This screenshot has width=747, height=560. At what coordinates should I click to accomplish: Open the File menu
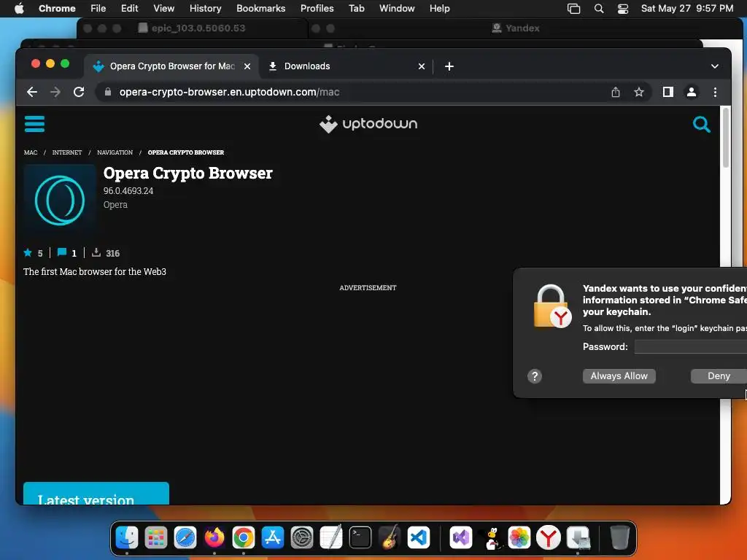[98, 9]
